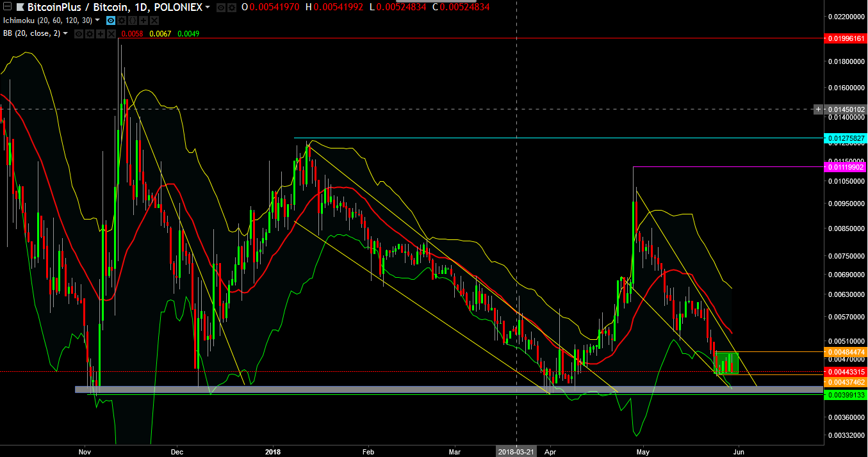Click the 0.00750000 price scale tick
The height and width of the screenshot is (457, 868).
(846, 256)
